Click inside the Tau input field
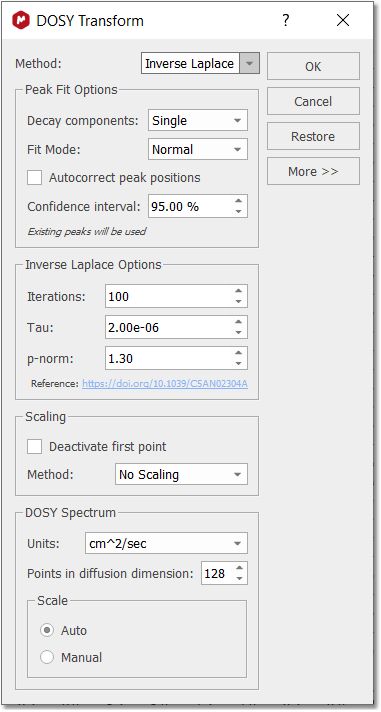 (168, 327)
